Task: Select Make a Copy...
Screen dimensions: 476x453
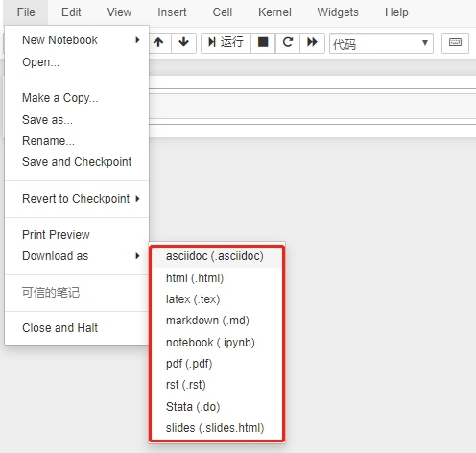Action: pyautogui.click(x=77, y=98)
